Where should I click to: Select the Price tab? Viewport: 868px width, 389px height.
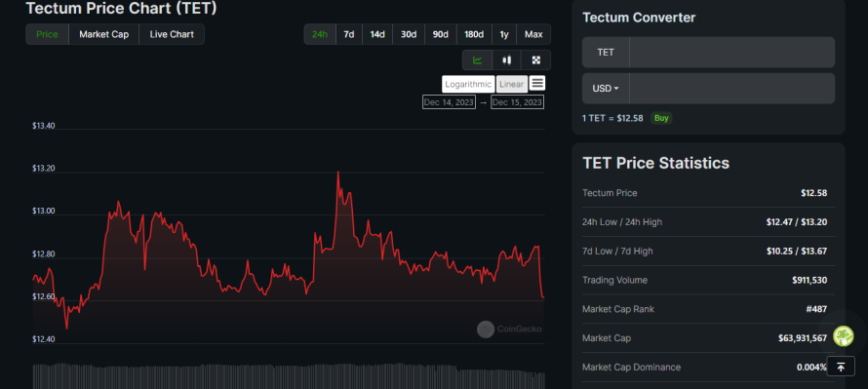47,34
